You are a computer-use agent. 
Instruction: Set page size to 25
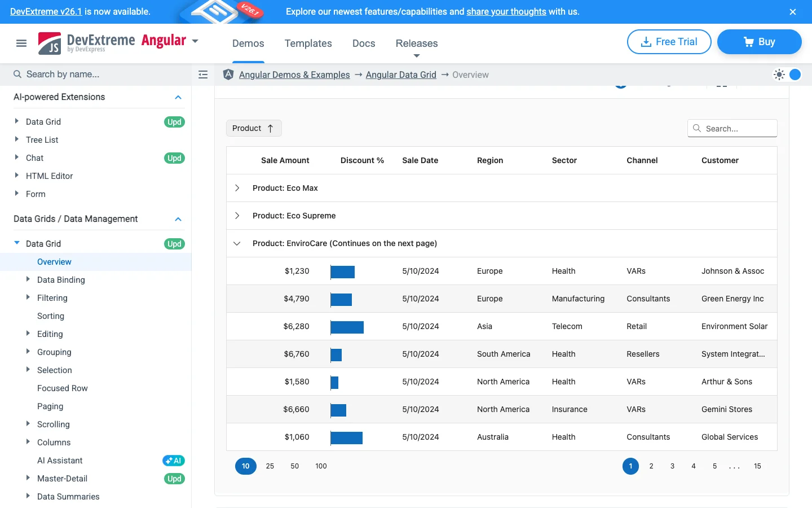(270, 466)
